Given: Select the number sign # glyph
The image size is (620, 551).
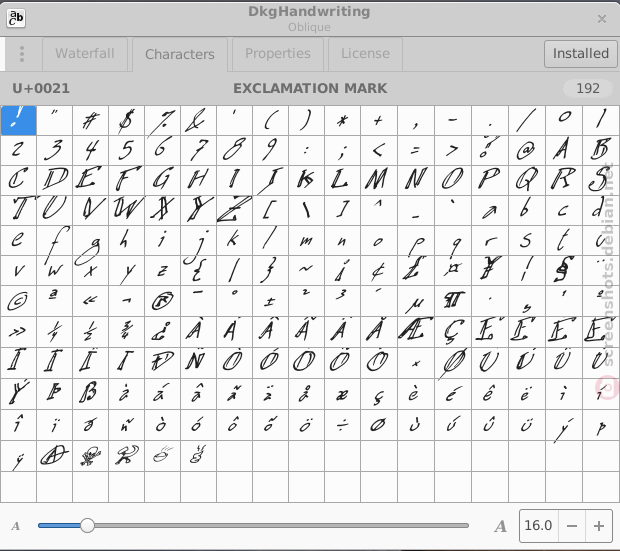Looking at the screenshot, I should (x=91, y=120).
